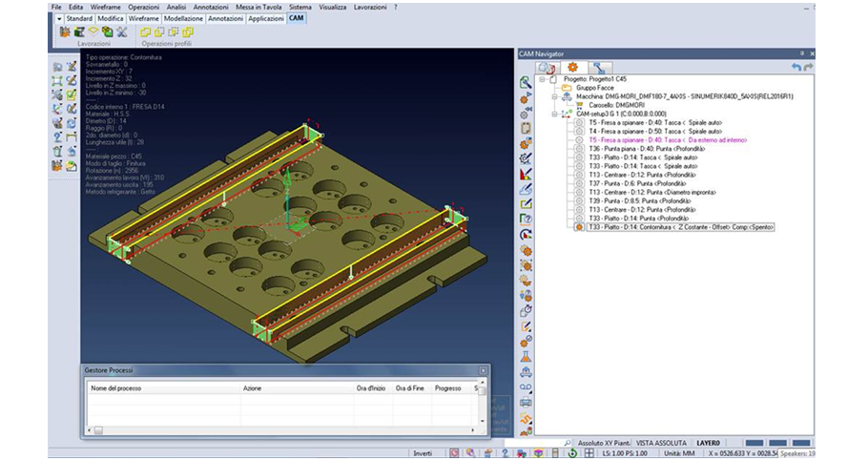Collapse the Progetto1 C45 tree node
Viewport: 868px width, 461px height.
coord(543,79)
